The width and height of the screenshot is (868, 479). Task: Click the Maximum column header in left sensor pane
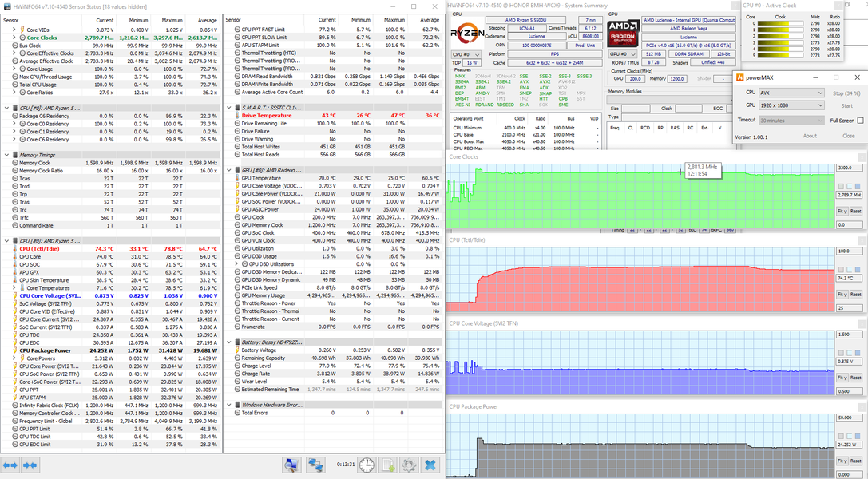[x=172, y=20]
